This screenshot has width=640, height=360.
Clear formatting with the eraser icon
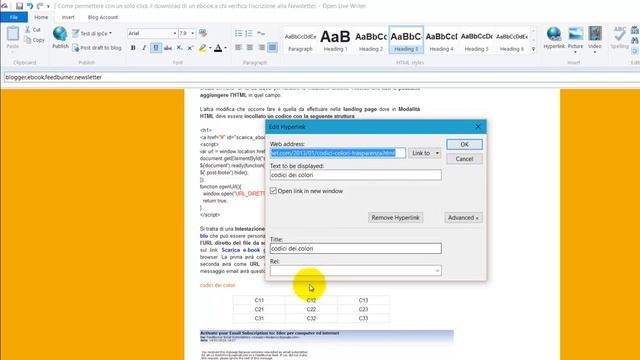click(203, 33)
